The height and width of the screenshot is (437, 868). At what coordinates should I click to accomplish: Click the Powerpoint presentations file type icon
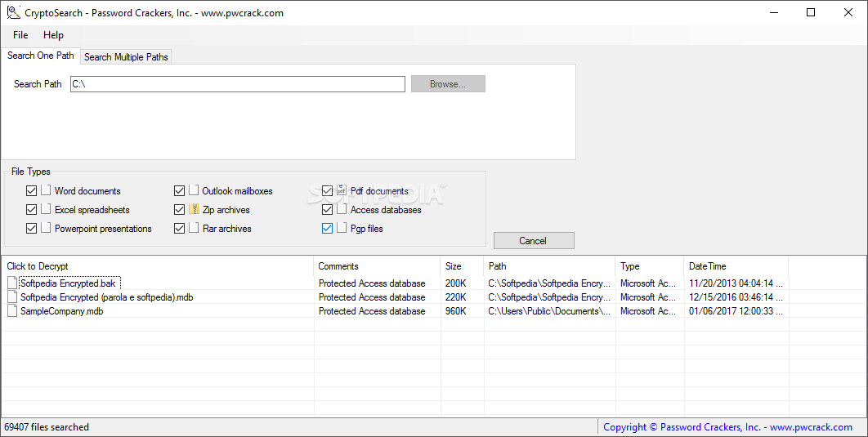coord(46,228)
